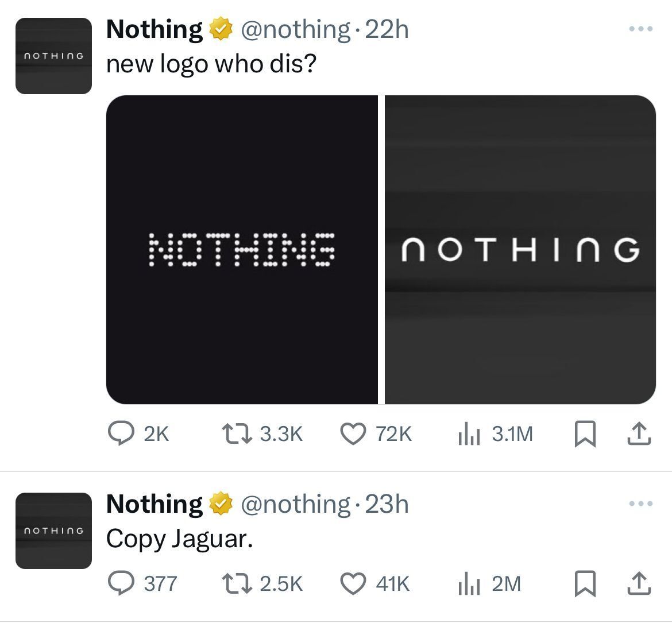This screenshot has height=623, width=672.
Task: Bookmark the 'new logo who dis?' tweet
Action: 586,435
